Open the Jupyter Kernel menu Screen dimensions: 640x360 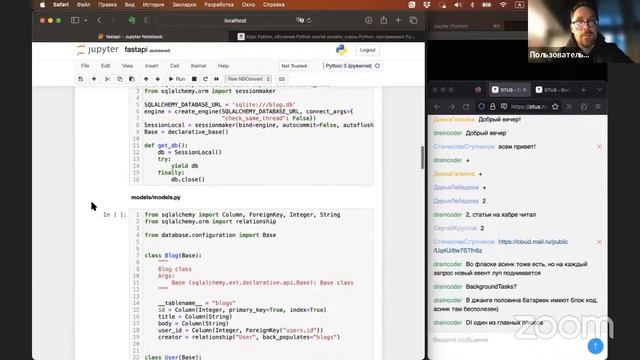click(x=198, y=66)
